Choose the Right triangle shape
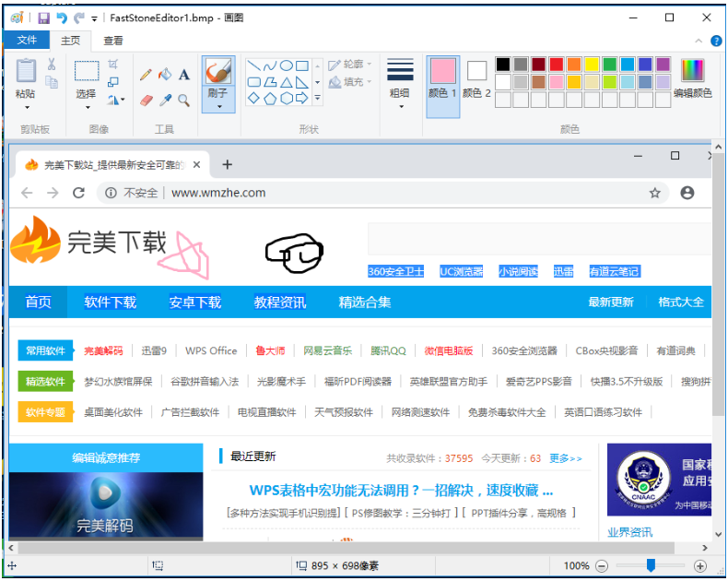728x581 pixels. [302, 82]
